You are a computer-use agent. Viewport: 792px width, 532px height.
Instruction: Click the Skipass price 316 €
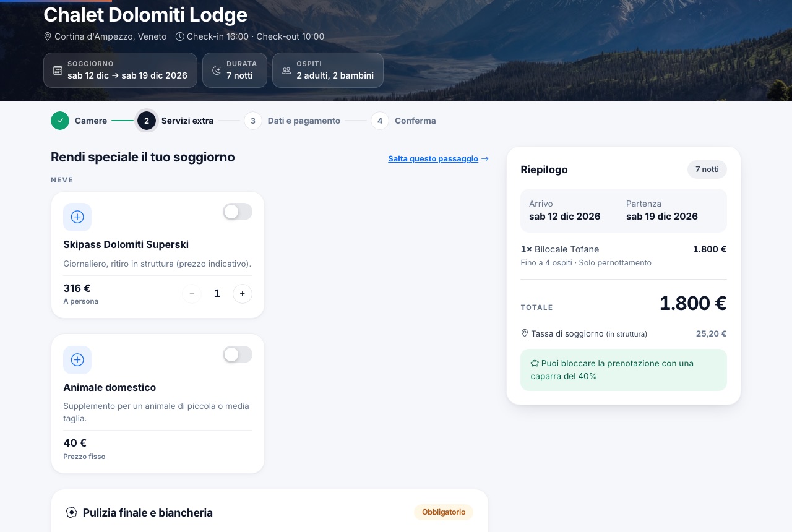[x=77, y=288]
